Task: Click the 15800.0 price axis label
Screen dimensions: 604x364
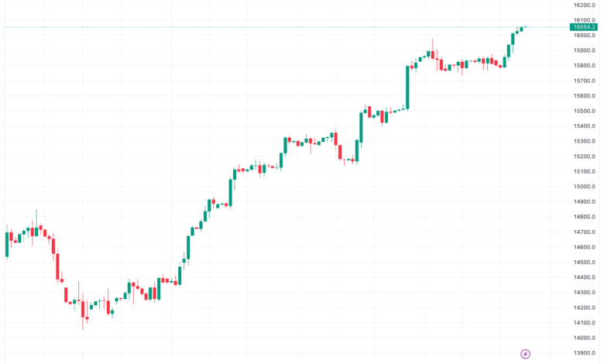Action: (x=585, y=65)
